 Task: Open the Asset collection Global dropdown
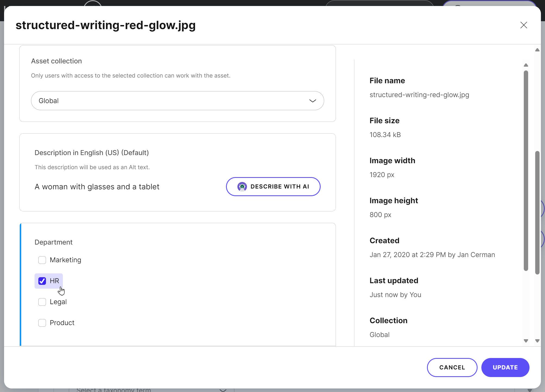coord(177,101)
